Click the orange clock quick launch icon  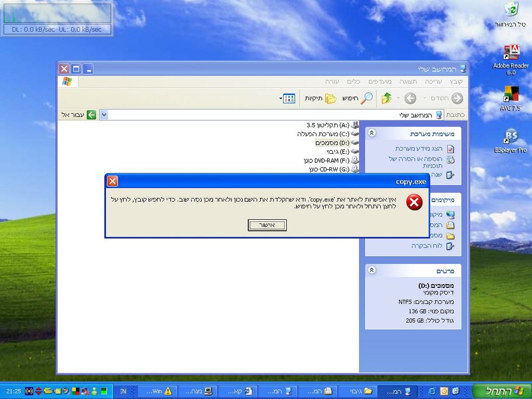tap(444, 391)
